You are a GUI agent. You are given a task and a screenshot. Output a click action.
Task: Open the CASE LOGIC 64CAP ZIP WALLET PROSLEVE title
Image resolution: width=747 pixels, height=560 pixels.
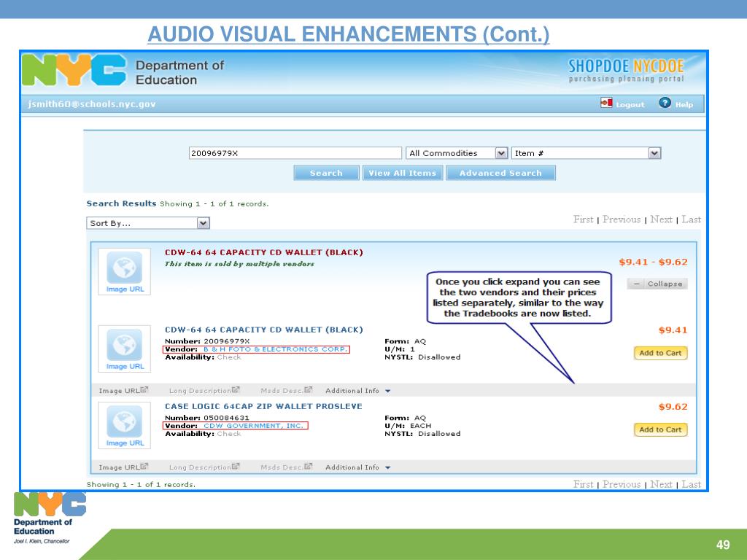click(x=263, y=406)
